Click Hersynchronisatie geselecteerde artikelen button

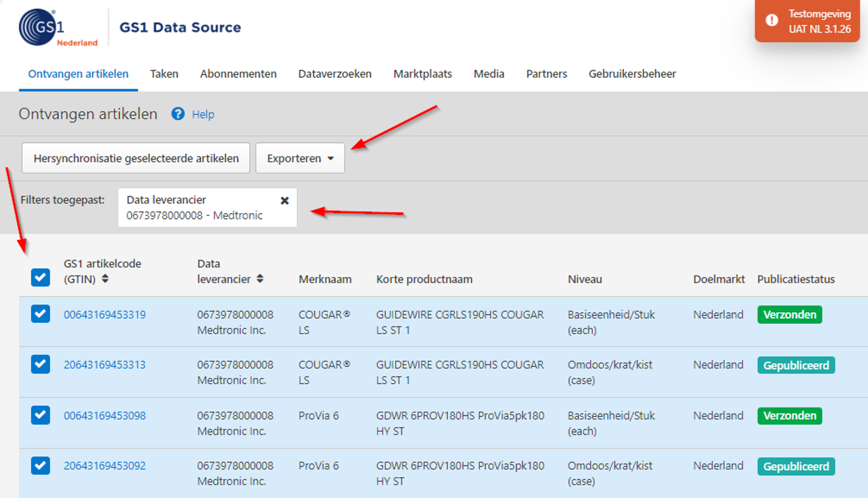136,158
